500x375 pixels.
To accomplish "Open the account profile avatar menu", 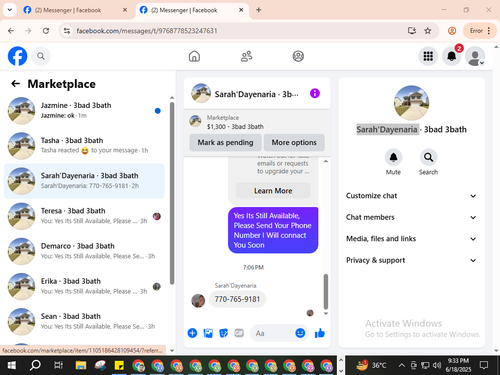I will [475, 56].
